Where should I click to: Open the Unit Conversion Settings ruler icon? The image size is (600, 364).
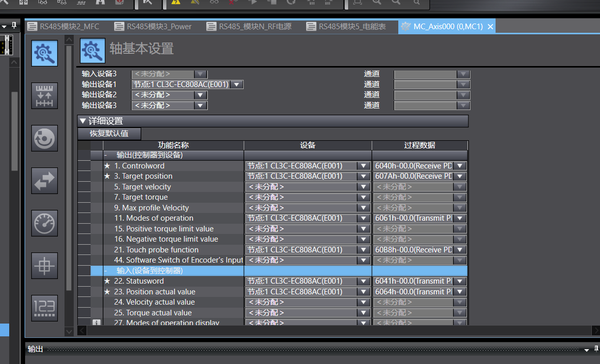45,96
